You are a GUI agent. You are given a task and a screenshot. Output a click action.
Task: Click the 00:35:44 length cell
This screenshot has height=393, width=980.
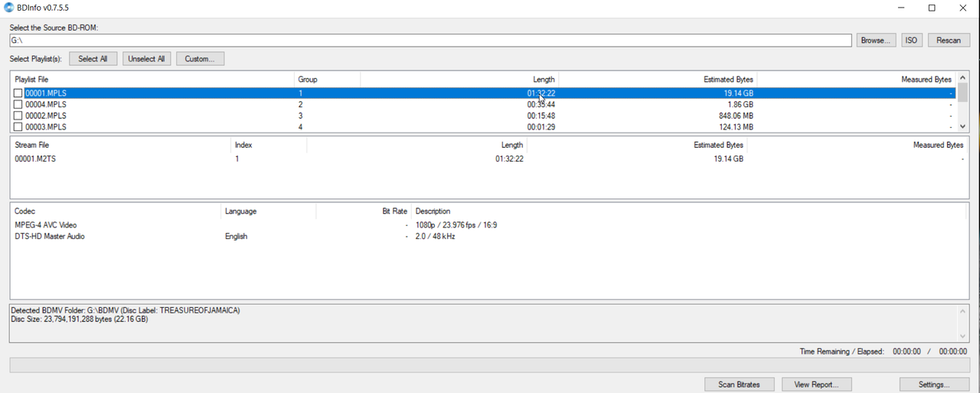point(541,105)
